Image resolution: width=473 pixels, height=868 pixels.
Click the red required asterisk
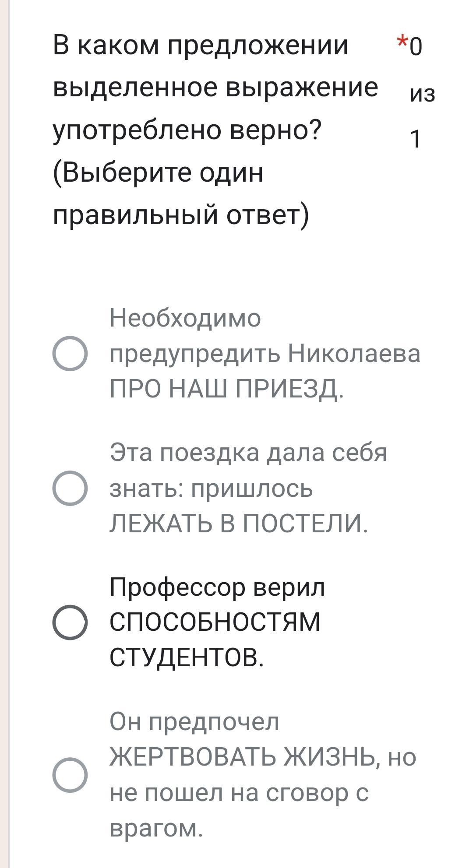coord(402,43)
